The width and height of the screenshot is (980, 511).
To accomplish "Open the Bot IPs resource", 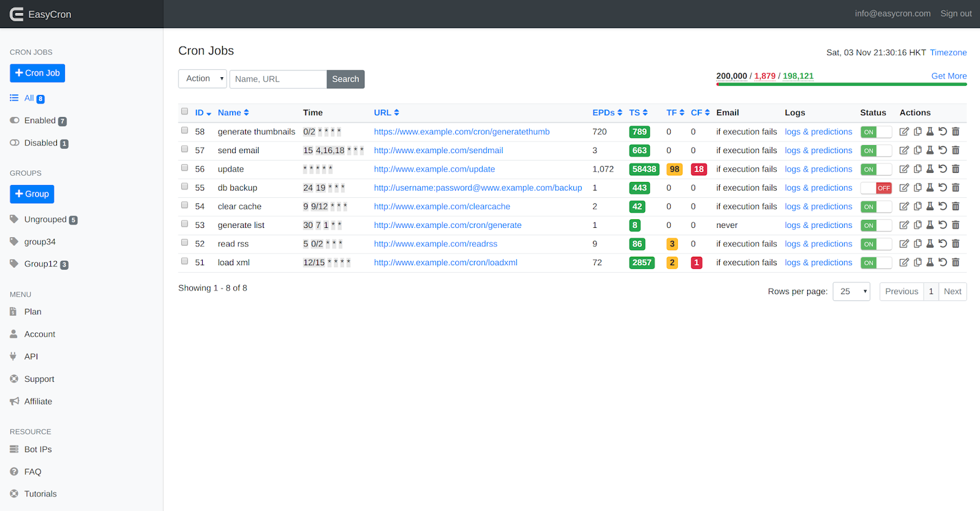I will pyautogui.click(x=38, y=450).
